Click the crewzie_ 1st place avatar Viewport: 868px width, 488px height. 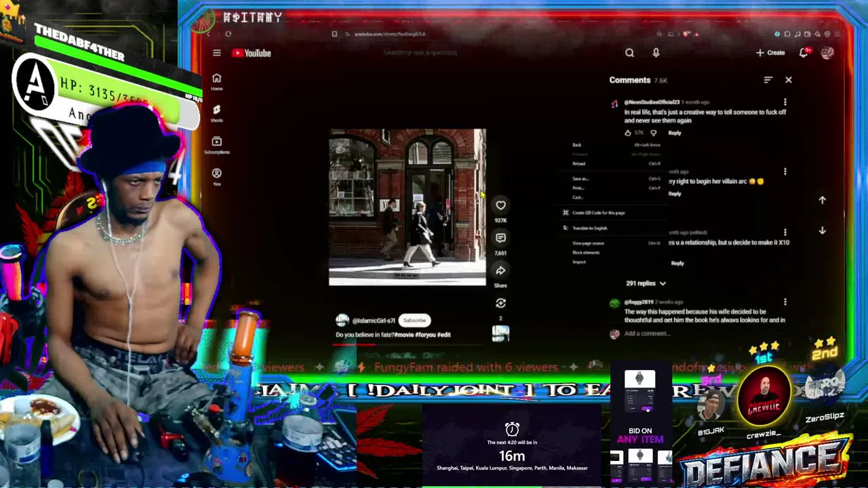[x=764, y=396]
